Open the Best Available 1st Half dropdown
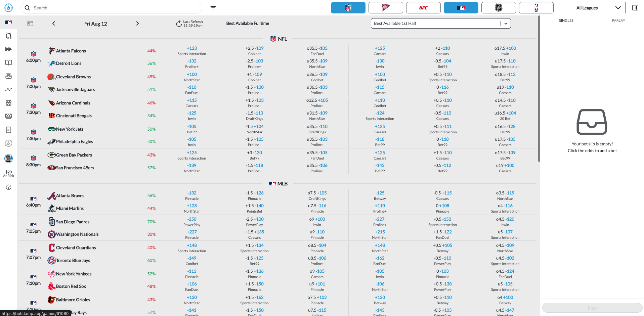 [x=440, y=24]
